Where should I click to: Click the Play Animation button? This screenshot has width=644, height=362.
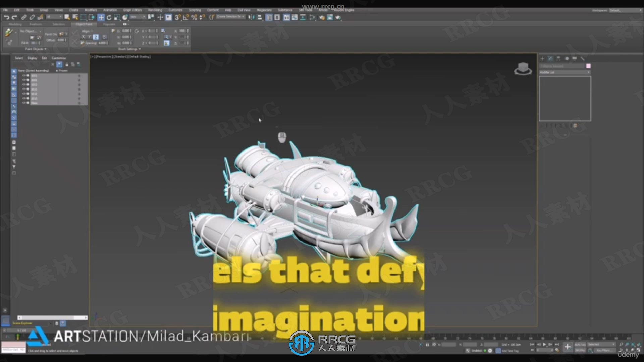pos(544,344)
